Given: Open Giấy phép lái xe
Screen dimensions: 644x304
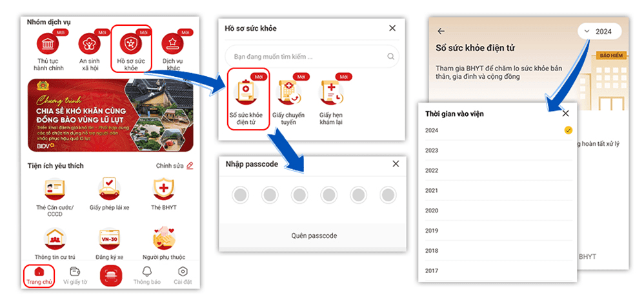Looking at the screenshot, I should pyautogui.click(x=109, y=195).
